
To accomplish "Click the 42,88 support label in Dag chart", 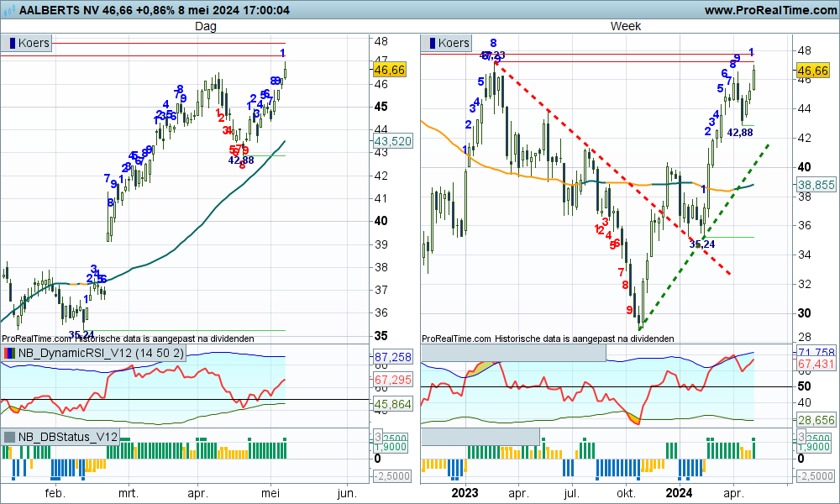I will (x=241, y=160).
